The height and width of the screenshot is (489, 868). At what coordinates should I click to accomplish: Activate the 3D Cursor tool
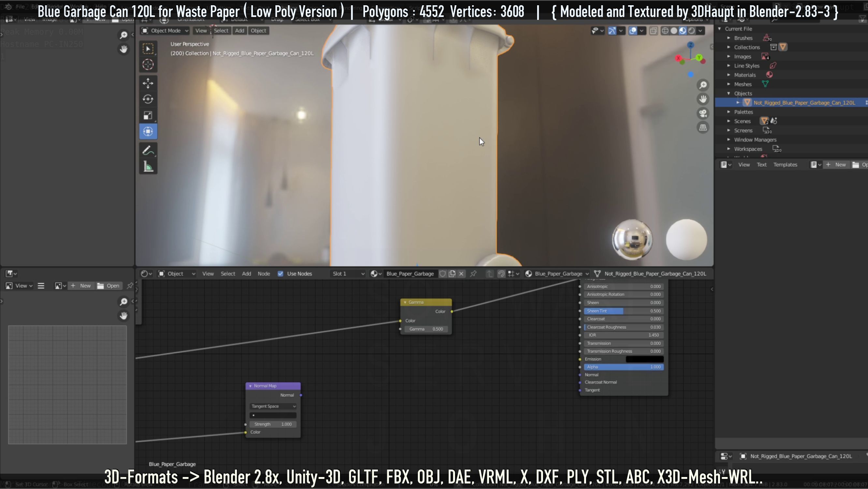[x=148, y=64]
